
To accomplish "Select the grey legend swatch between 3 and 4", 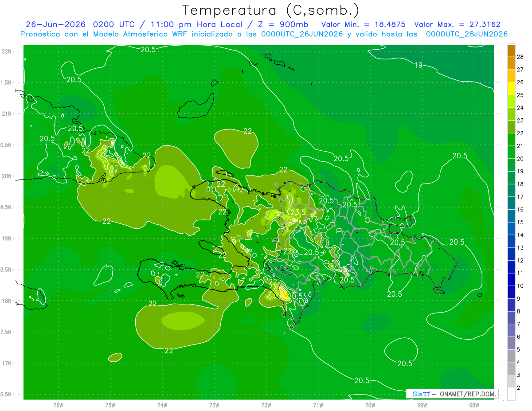I will pos(511,369).
